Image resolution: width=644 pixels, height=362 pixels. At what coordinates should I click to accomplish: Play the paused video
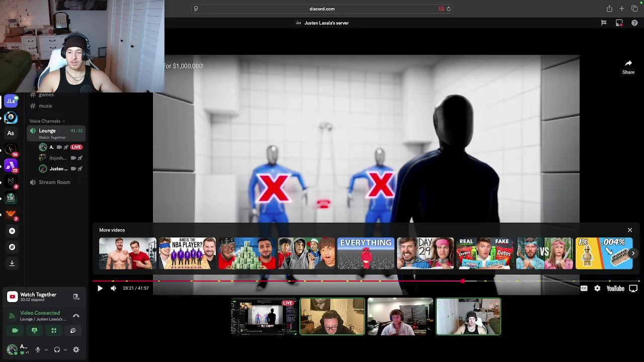[x=100, y=288]
